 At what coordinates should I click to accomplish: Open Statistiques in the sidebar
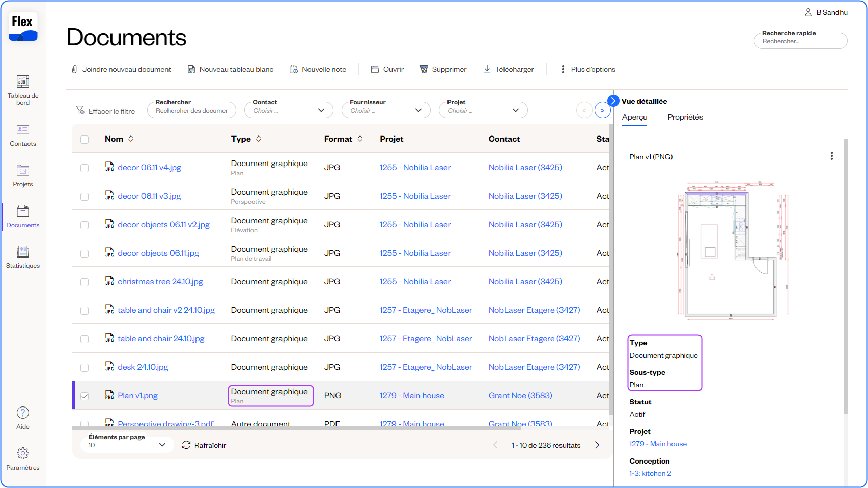tap(23, 252)
